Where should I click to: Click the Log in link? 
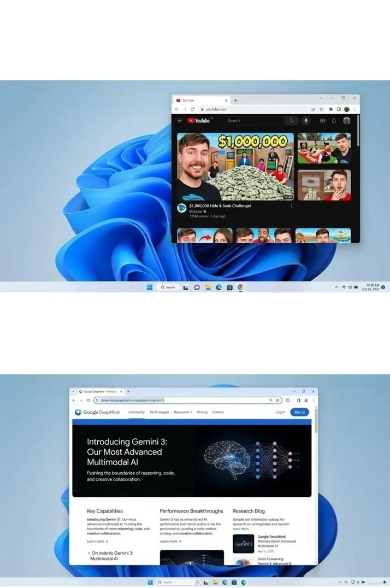(x=281, y=412)
